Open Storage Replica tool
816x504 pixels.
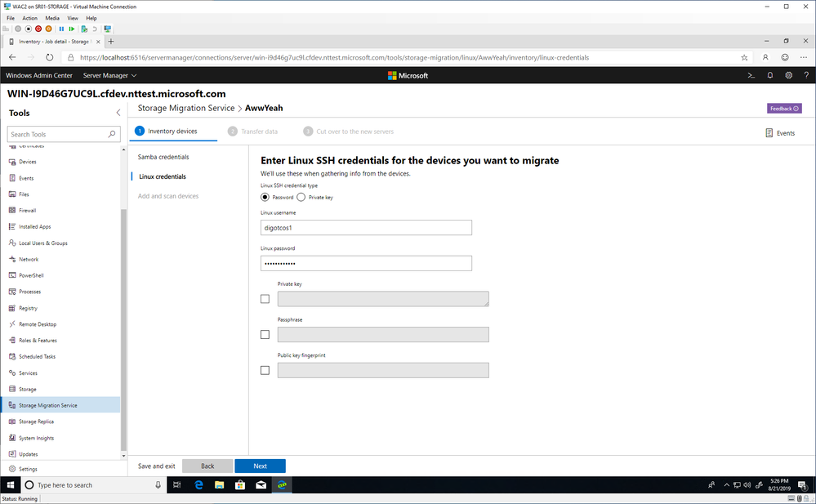[x=36, y=421]
